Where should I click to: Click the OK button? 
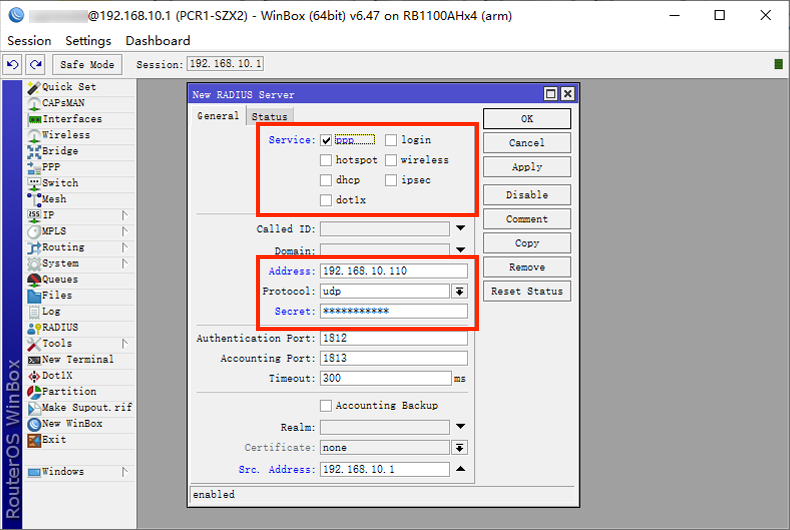[x=527, y=119]
